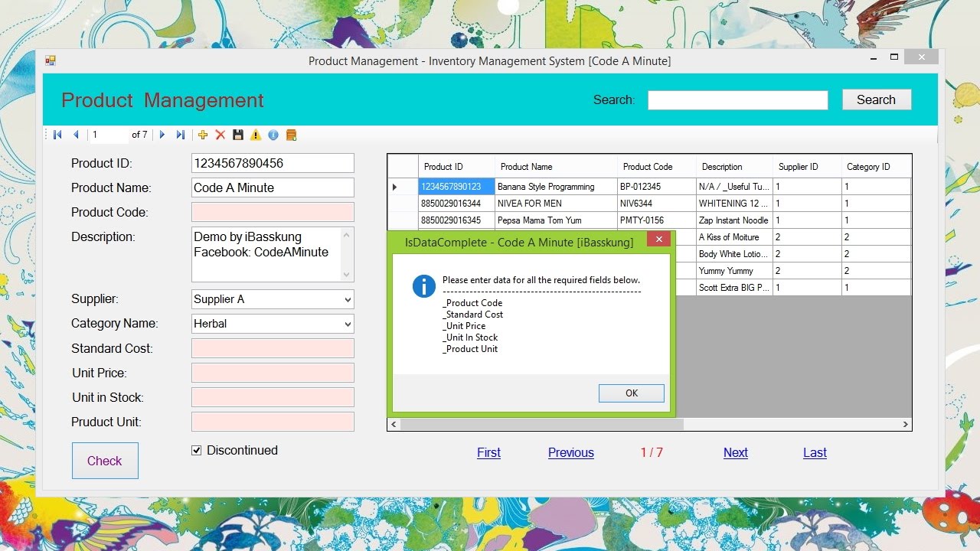Jump to last record using navigator icon

(x=181, y=135)
